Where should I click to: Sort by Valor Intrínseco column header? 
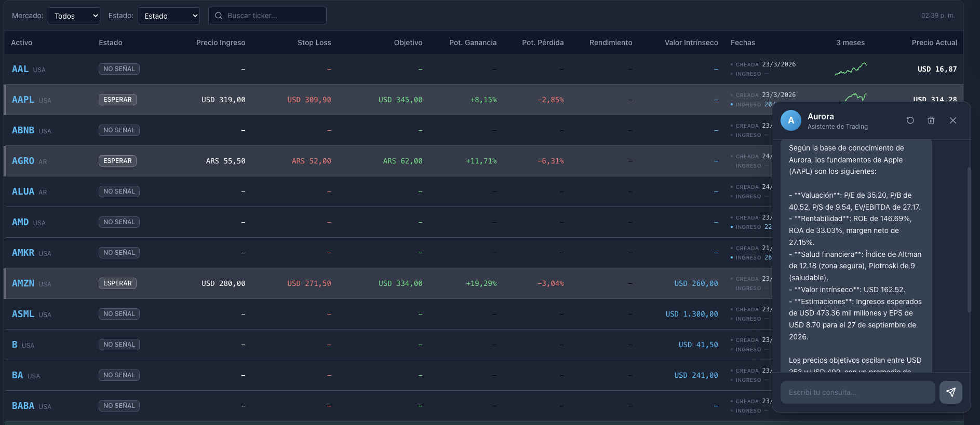[x=691, y=43]
